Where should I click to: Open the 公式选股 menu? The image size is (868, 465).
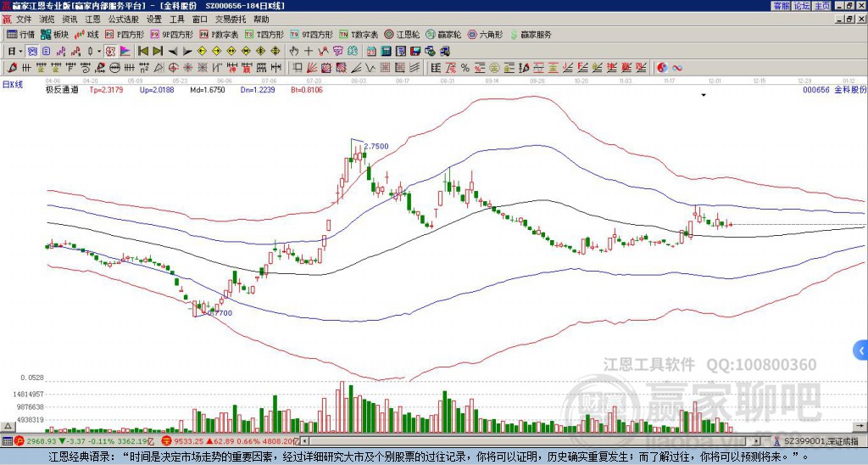coord(123,19)
